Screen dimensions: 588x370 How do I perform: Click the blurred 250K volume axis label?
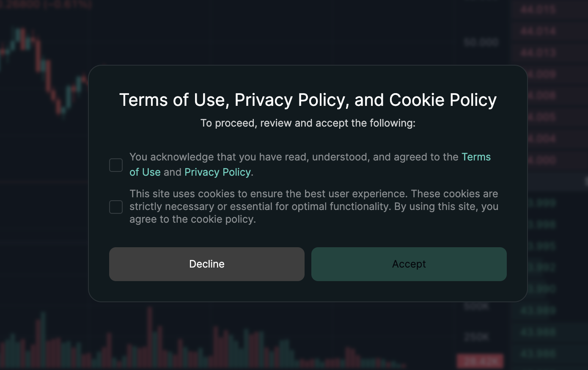tap(476, 337)
